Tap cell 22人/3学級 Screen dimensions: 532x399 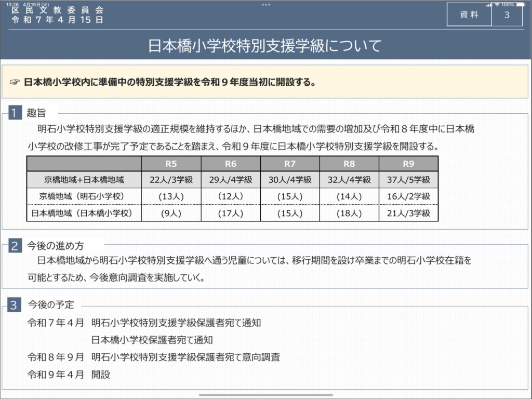[x=171, y=180]
